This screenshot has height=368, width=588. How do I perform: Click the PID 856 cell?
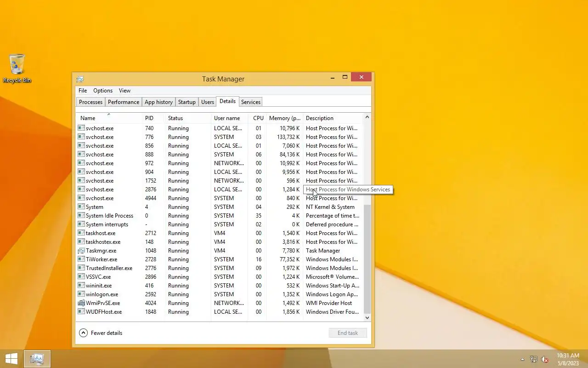point(149,146)
